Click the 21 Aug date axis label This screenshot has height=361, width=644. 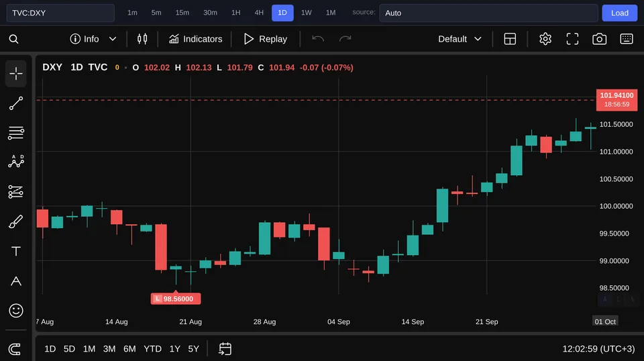click(191, 321)
